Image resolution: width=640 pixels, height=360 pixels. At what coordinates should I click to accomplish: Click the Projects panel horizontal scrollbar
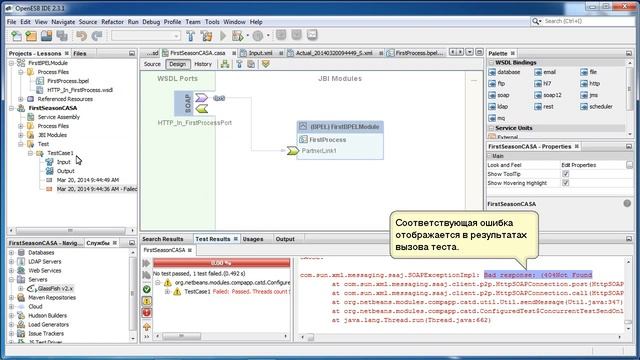click(71, 231)
